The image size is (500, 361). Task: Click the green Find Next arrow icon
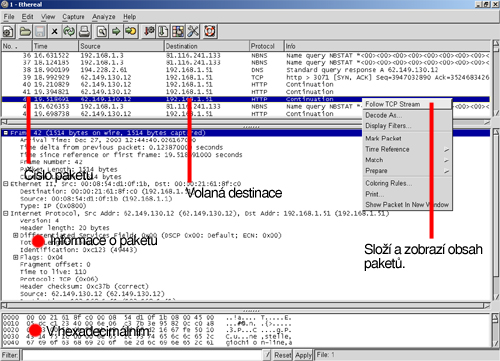[x=116, y=32]
